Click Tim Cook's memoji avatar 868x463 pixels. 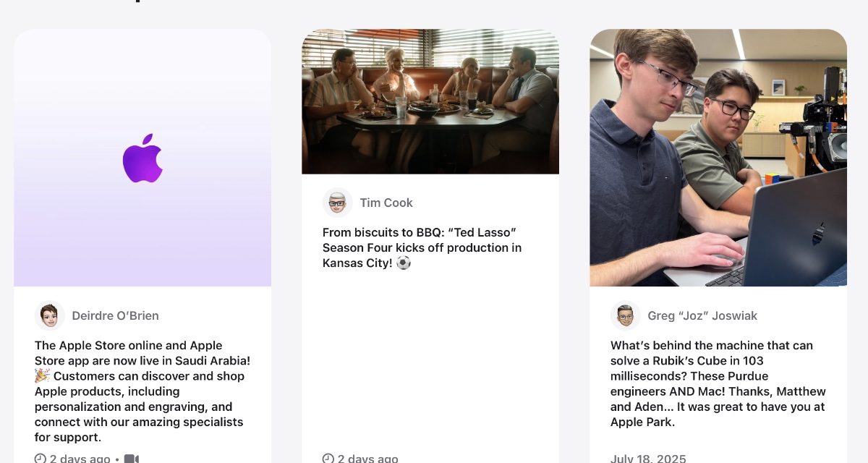[x=337, y=203]
